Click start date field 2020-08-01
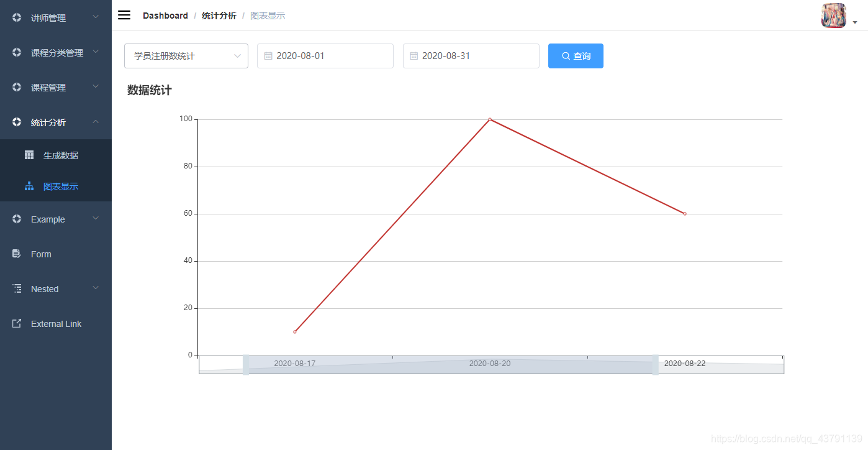This screenshot has width=868, height=450. click(x=325, y=56)
